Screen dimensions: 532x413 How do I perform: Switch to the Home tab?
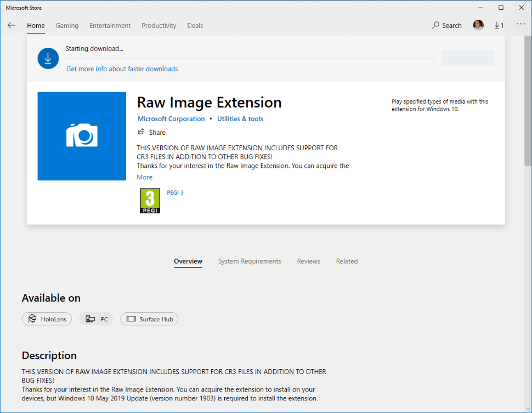(x=36, y=25)
